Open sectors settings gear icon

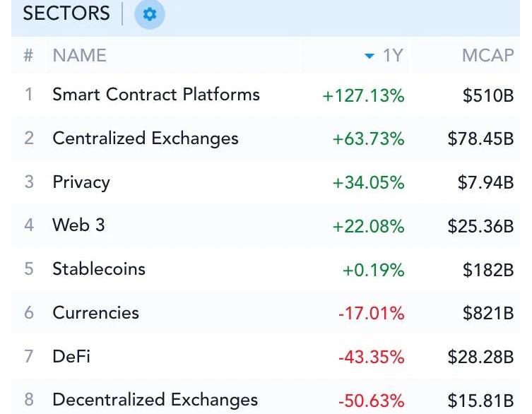click(149, 14)
